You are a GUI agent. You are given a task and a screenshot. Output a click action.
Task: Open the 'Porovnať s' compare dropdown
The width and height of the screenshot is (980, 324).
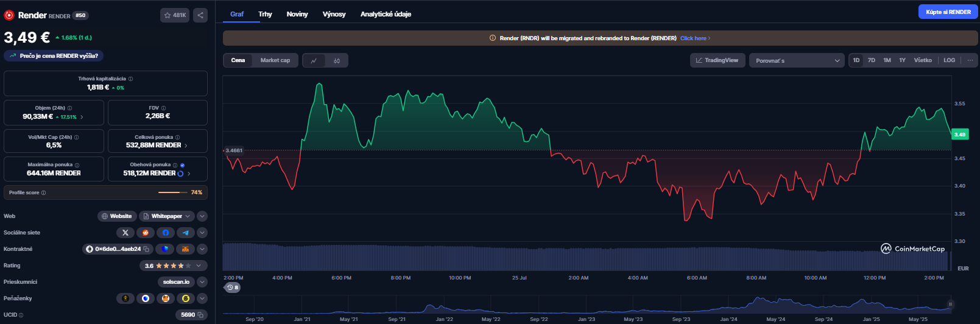(x=797, y=60)
